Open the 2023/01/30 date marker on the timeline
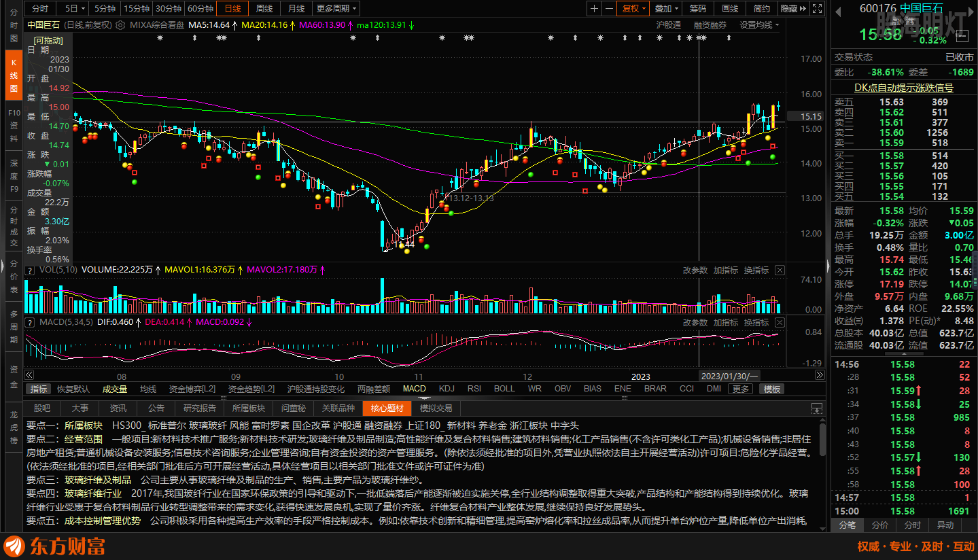This screenshot has height=560, width=978. click(729, 376)
